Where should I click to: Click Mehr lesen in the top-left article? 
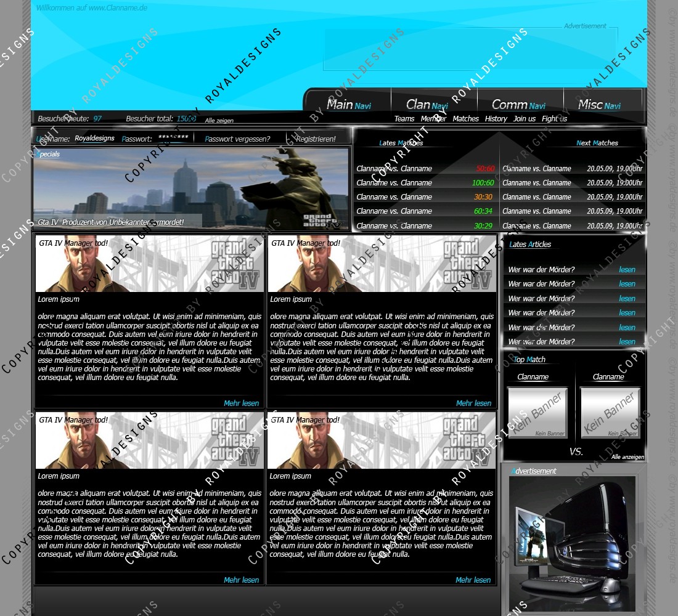point(241,403)
